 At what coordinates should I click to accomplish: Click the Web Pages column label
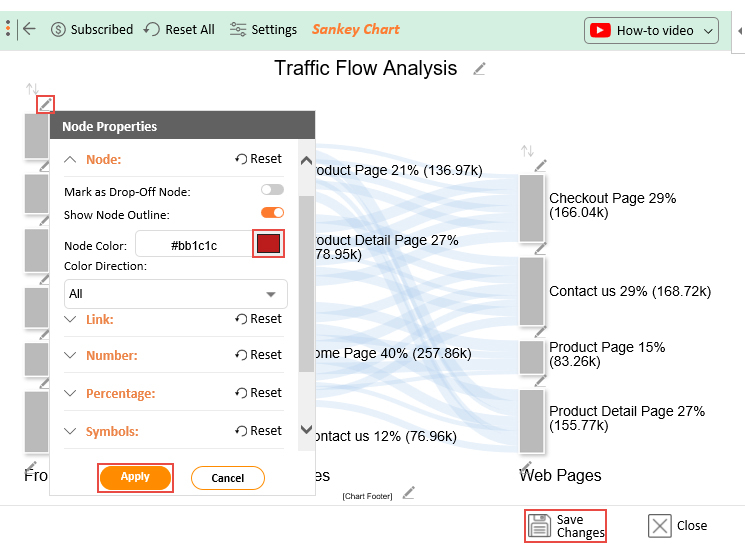pos(561,475)
